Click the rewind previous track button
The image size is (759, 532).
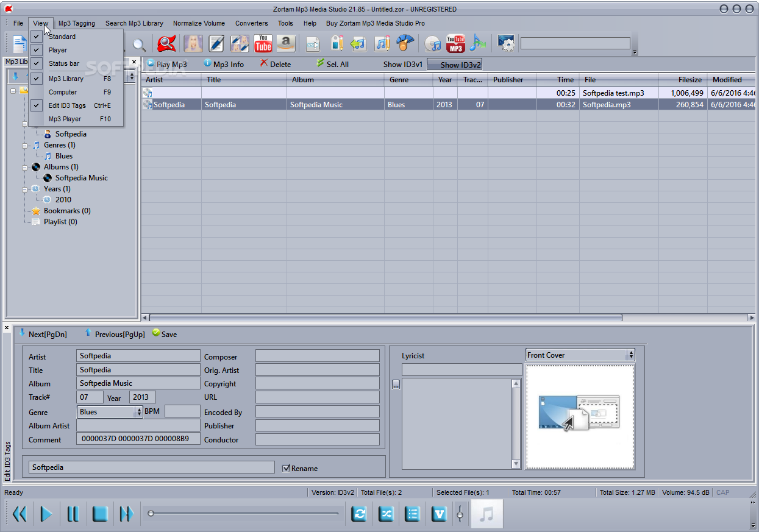pyautogui.click(x=20, y=514)
